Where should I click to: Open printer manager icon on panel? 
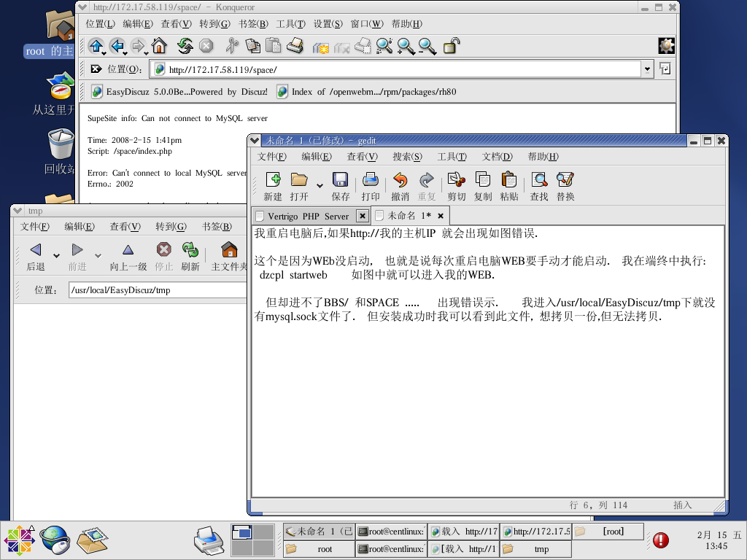pos(209,540)
